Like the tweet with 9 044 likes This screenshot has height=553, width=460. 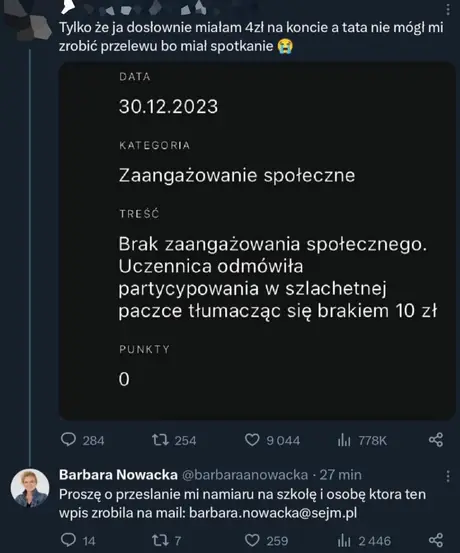pyautogui.click(x=272, y=440)
